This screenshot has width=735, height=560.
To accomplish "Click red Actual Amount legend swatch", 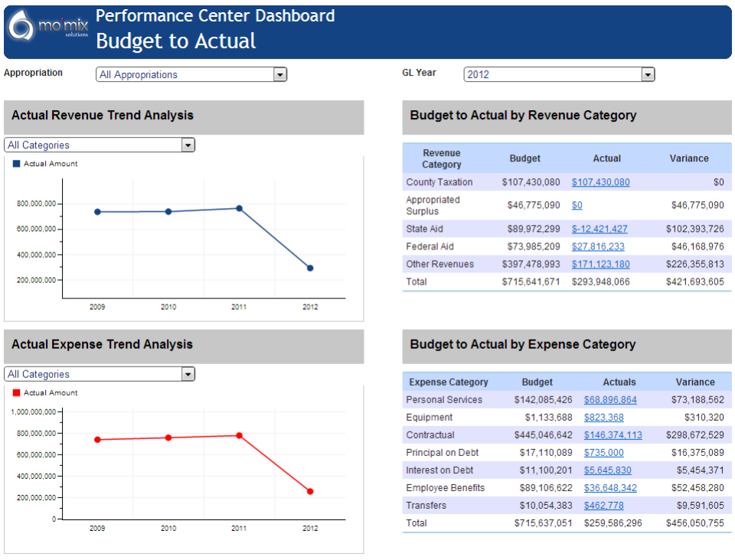I will point(16,392).
